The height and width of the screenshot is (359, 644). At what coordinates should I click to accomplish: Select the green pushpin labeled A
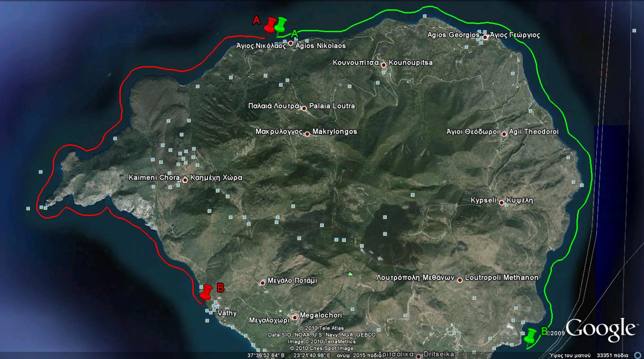(281, 25)
